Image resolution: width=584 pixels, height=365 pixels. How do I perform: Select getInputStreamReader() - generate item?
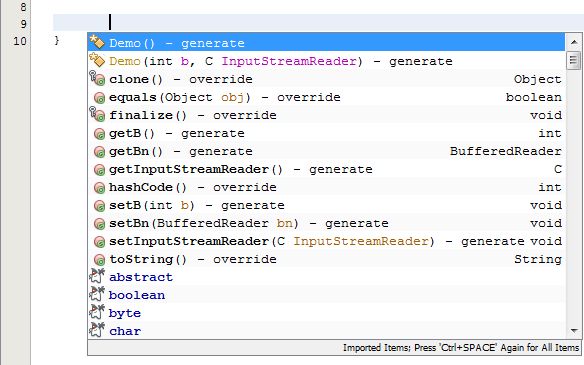pos(326,169)
